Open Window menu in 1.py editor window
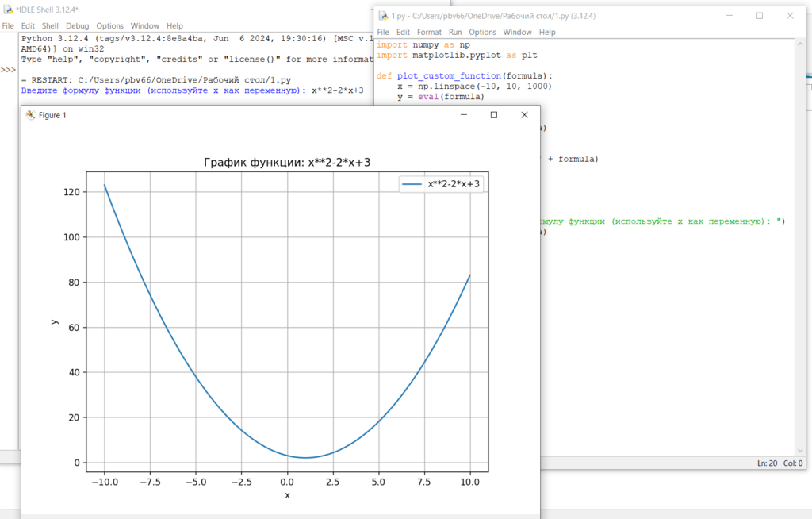The height and width of the screenshot is (519, 812). 517,33
